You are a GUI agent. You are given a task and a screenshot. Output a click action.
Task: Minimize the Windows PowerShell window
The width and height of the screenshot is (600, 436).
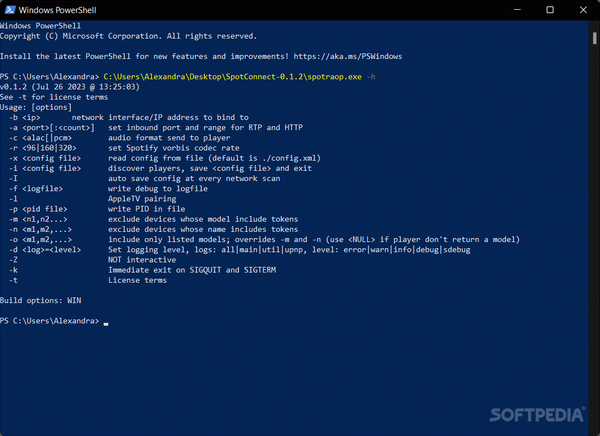517,10
